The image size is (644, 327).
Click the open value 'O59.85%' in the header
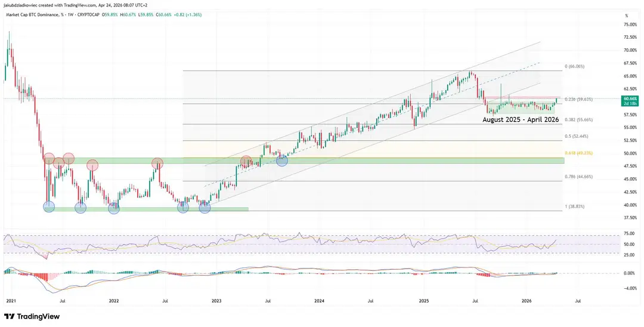click(110, 15)
